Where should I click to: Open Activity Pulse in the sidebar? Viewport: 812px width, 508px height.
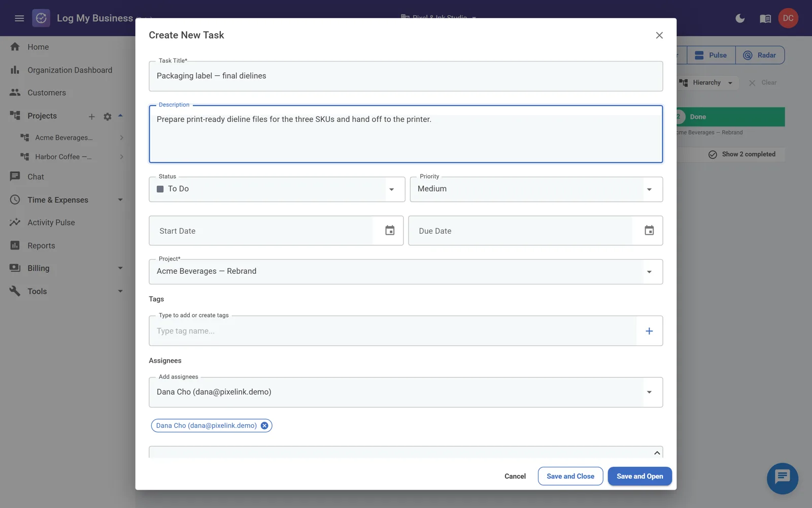[x=51, y=223]
